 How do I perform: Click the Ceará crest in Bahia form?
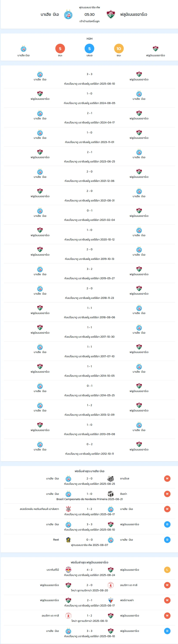pyautogui.click(x=111, y=494)
